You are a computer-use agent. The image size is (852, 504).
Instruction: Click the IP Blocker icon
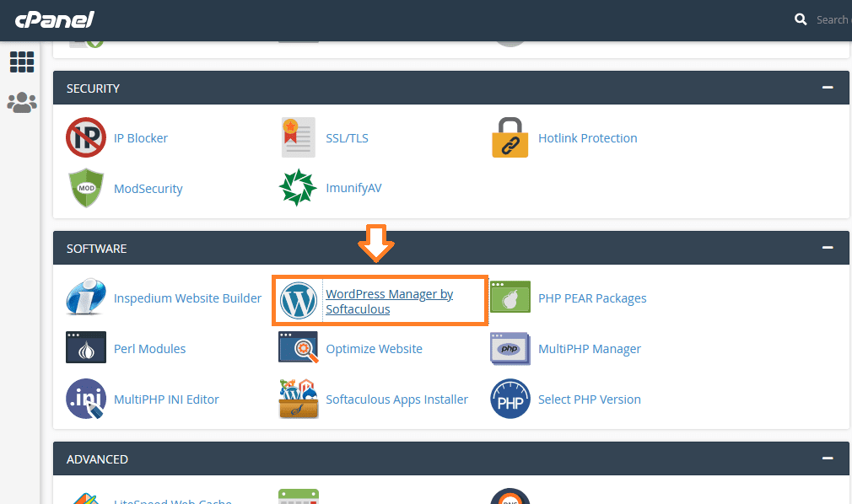click(x=86, y=137)
